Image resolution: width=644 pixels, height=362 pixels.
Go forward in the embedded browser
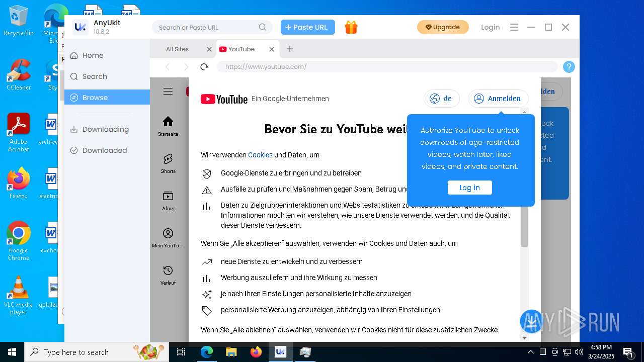tap(186, 67)
